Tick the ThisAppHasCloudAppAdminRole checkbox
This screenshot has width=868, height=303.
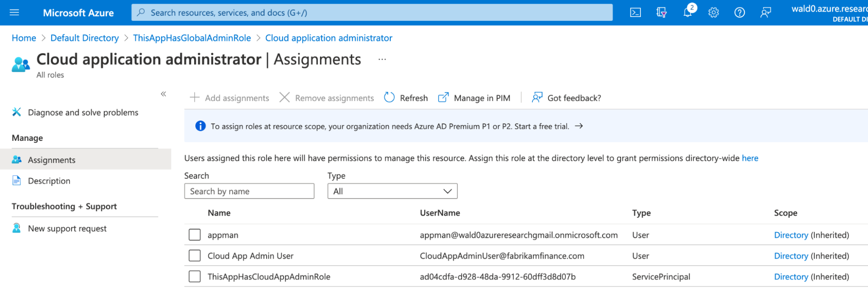[195, 276]
